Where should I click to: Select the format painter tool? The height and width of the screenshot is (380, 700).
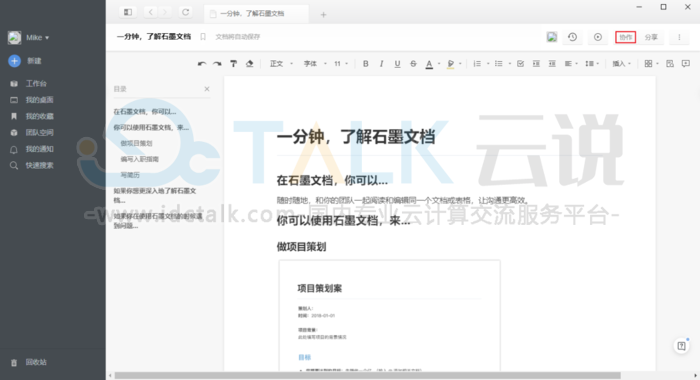[233, 64]
